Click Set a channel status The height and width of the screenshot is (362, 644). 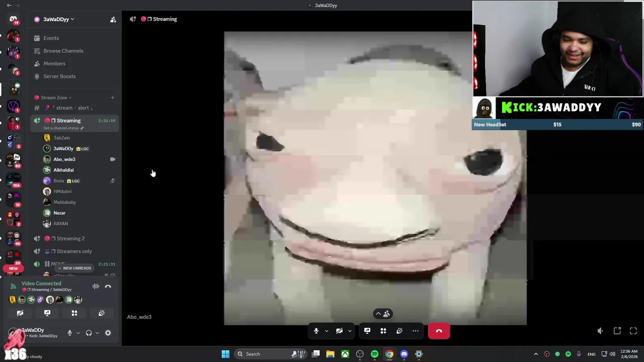pyautogui.click(x=63, y=128)
